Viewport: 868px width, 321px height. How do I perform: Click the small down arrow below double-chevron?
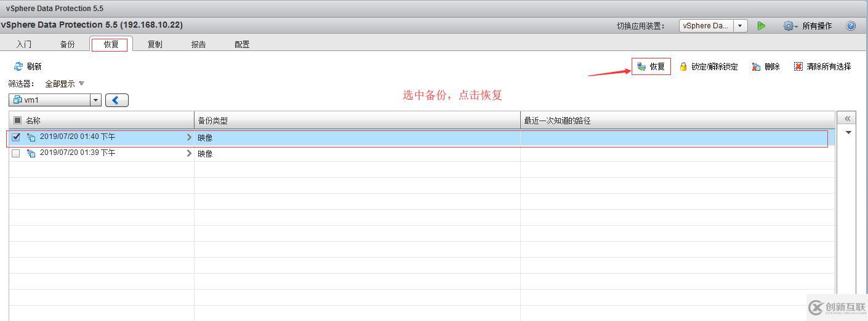tap(848, 132)
